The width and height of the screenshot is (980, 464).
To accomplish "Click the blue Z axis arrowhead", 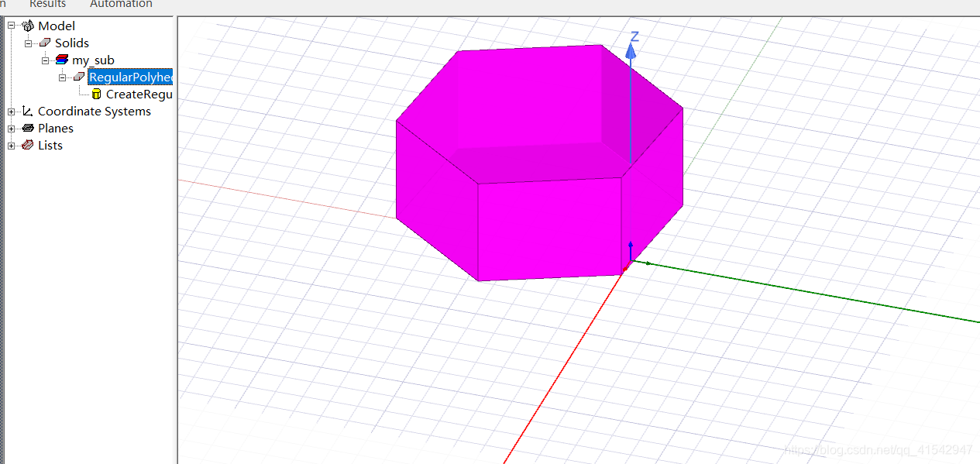I will pos(631,51).
